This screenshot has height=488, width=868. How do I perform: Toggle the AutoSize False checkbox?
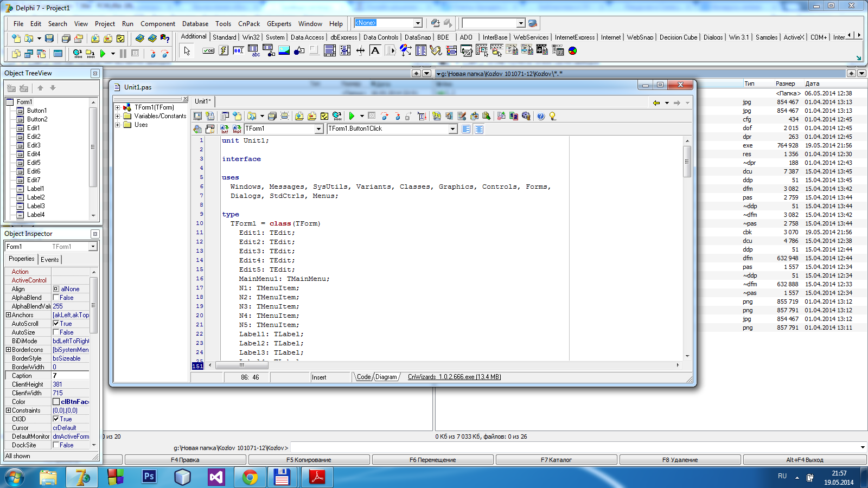pyautogui.click(x=56, y=332)
